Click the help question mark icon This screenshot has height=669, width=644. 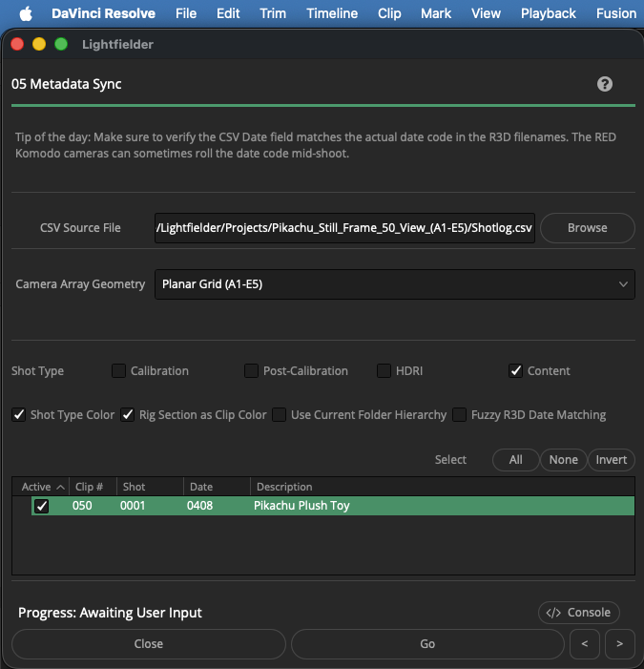604,84
